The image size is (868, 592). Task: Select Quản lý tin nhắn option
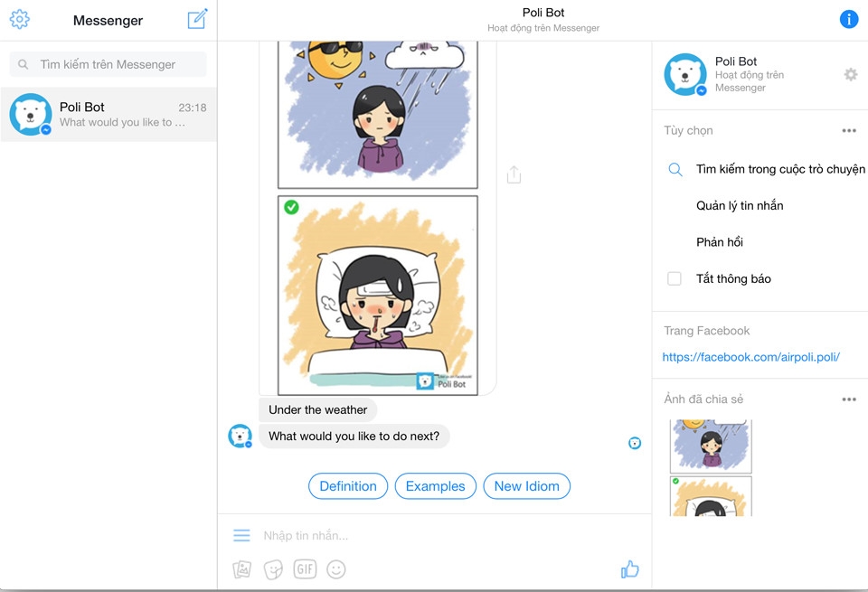740,206
